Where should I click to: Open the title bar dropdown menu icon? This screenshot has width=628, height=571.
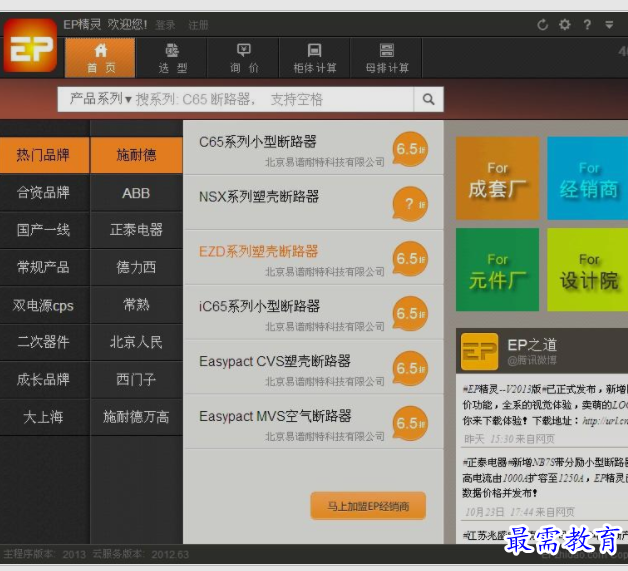(609, 25)
